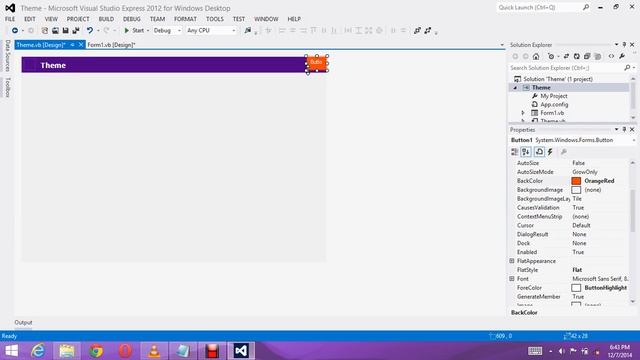This screenshot has height=360, width=640.
Task: Toggle the Properties view button
Action: (539, 152)
